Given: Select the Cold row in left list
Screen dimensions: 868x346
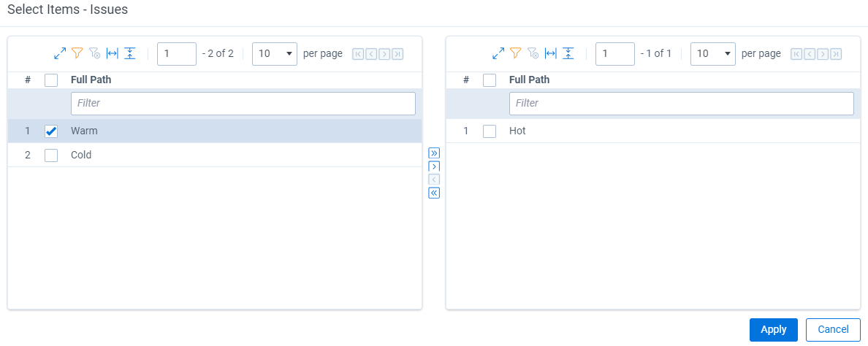Looking at the screenshot, I should click(x=215, y=155).
